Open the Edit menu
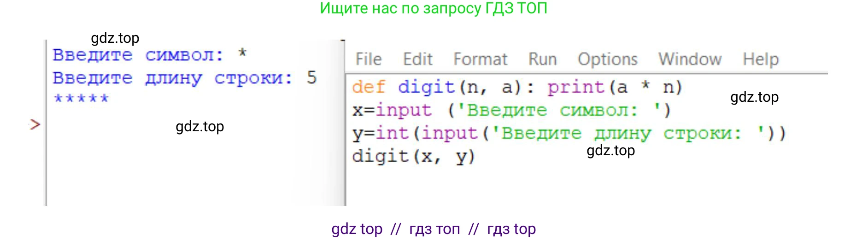 417,59
